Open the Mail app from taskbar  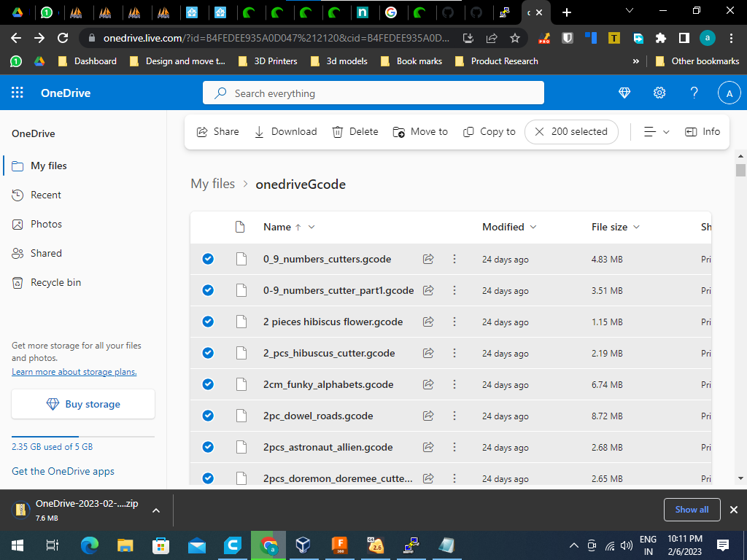pyautogui.click(x=197, y=545)
